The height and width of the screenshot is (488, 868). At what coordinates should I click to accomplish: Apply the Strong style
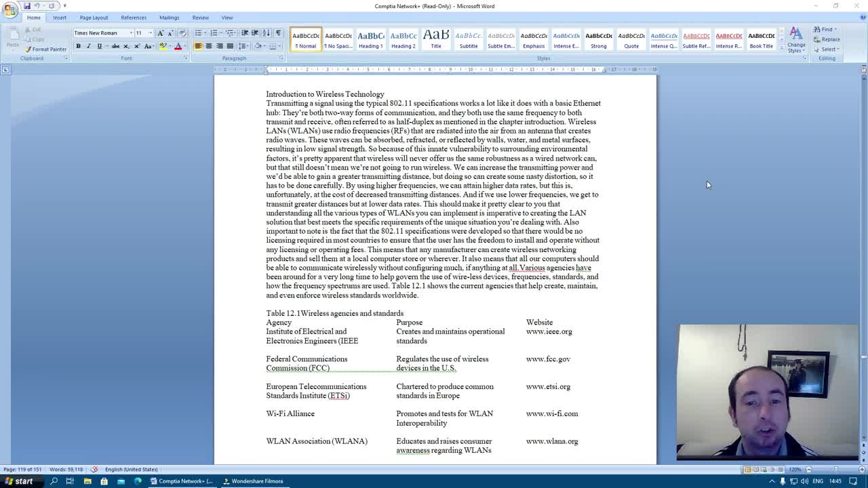click(x=598, y=39)
